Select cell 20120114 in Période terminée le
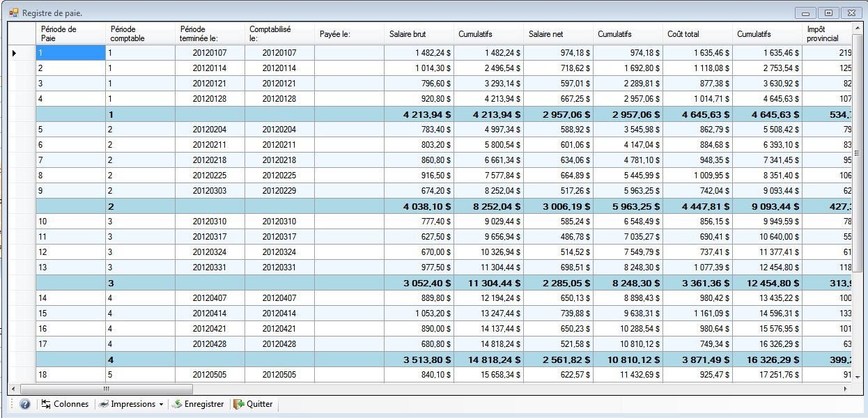Viewport: 868px width, 418px height. [210, 68]
